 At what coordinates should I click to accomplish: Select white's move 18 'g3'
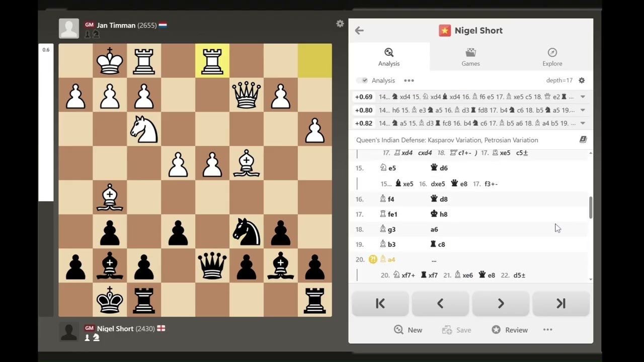388,229
